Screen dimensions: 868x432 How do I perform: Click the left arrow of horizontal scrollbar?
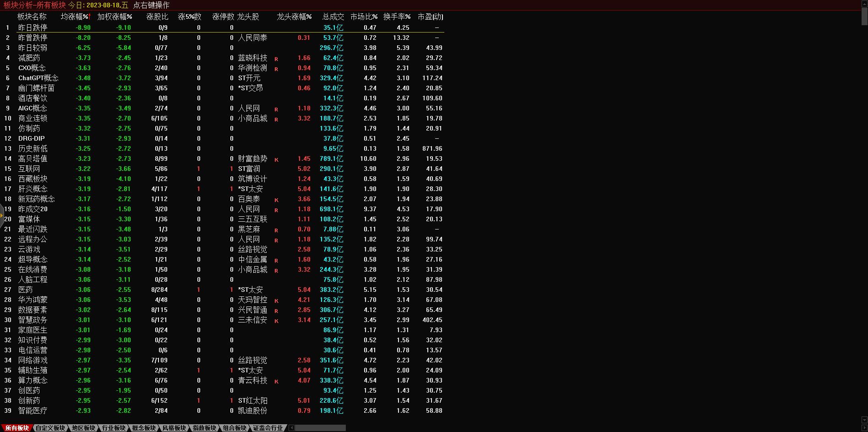click(291, 428)
